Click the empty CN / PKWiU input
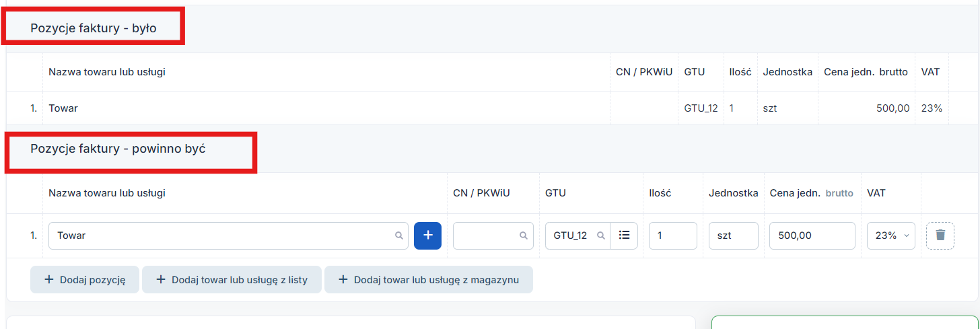 pyautogui.click(x=493, y=235)
